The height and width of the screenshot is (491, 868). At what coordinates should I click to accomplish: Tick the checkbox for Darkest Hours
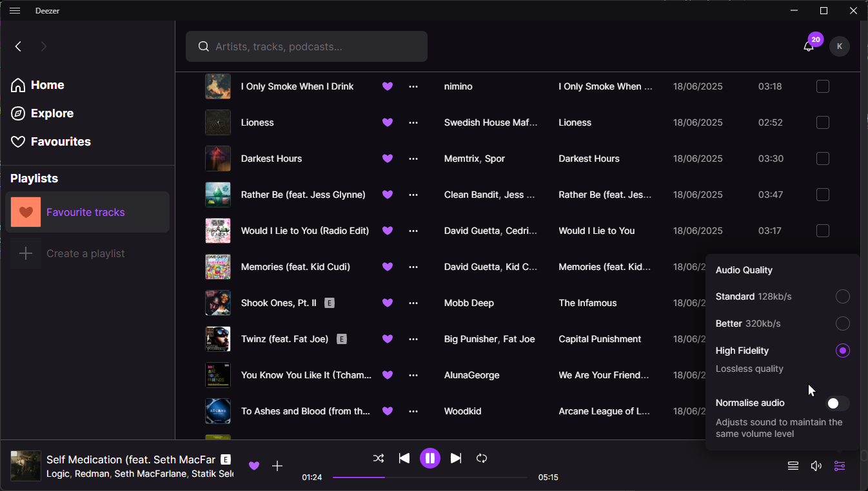[x=823, y=159]
